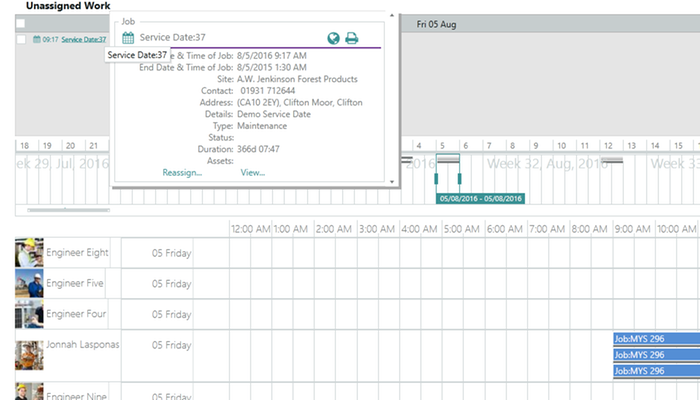The image size is (700, 400).
Task: Click the contact number 01931 712644
Action: (267, 91)
